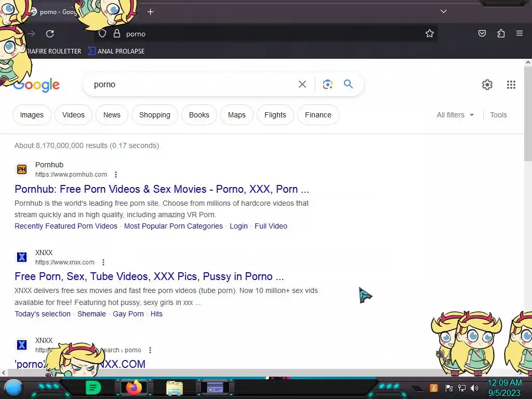Screen dimensions: 532x399
Task: Open more options for pornhub.com result
Action: coord(116,175)
